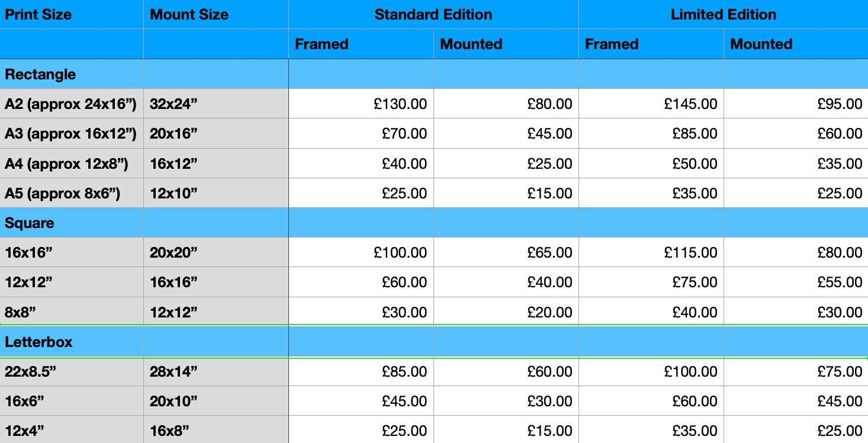Select the Limited Edition header cell
The width and height of the screenshot is (868, 443).
tap(724, 14)
